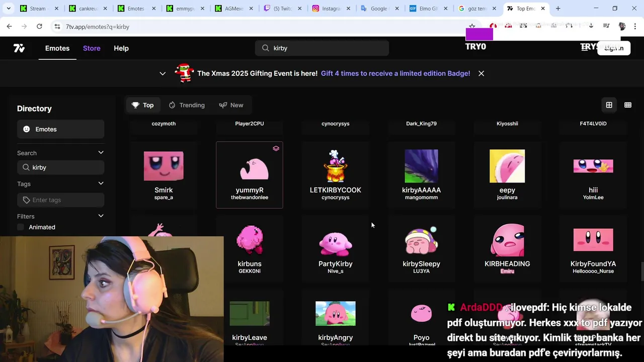Viewport: 644px width, 362px height.
Task: Open the Smirk emote
Action: tap(164, 174)
